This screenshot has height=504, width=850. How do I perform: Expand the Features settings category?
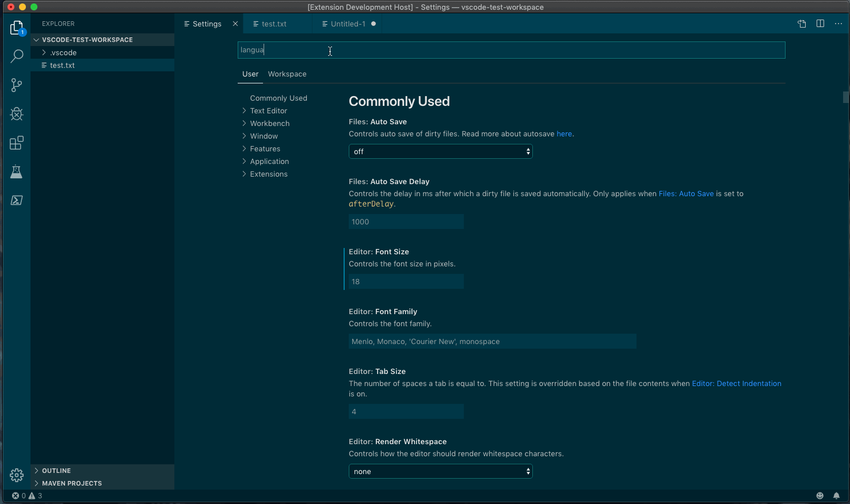pos(265,149)
